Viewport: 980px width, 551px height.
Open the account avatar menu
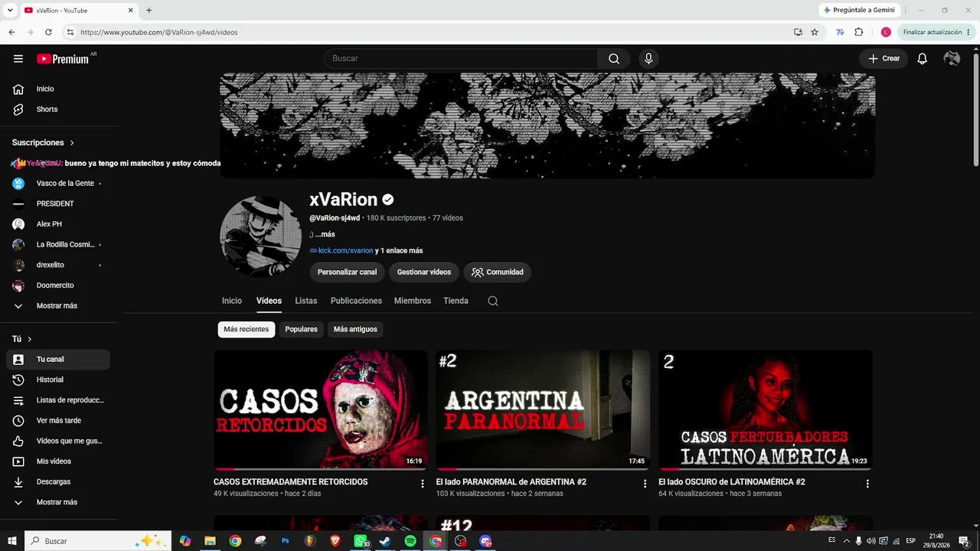(952, 59)
